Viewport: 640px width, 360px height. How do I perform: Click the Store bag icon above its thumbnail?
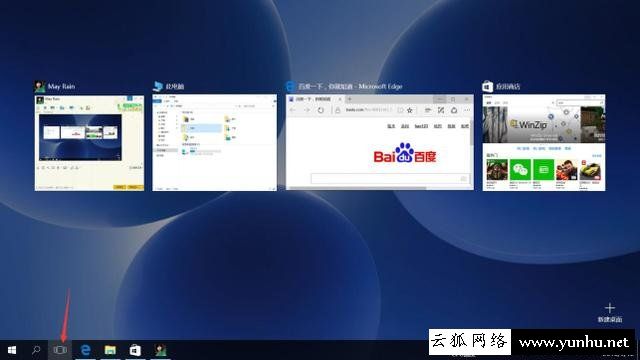tap(487, 86)
